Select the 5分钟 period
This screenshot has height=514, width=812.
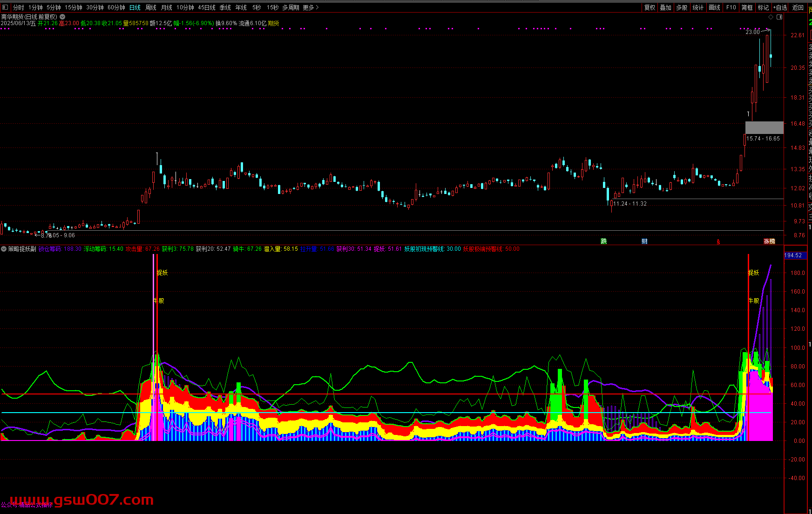(54, 7)
